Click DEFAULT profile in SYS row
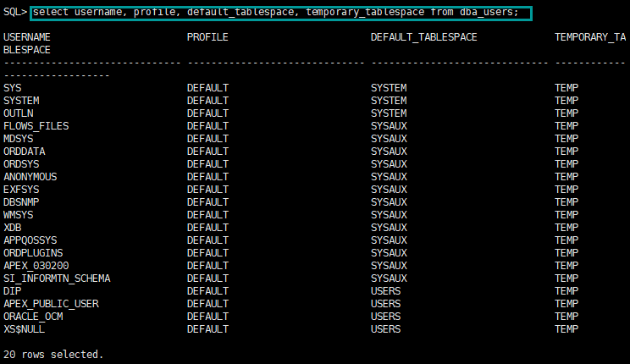This screenshot has height=364, width=630. (x=207, y=88)
